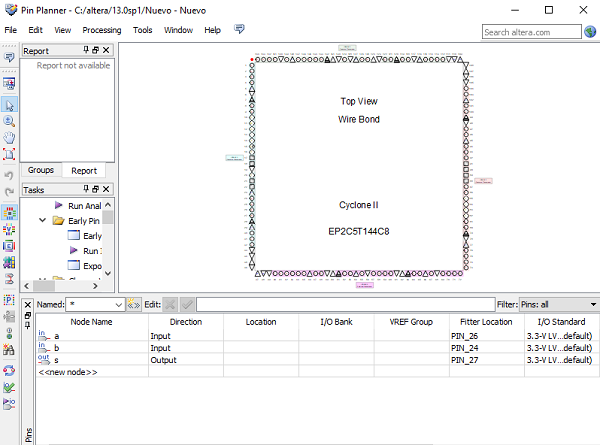Click the Tasks list scroll down arrow
The image size is (600, 445).
pos(108,273)
